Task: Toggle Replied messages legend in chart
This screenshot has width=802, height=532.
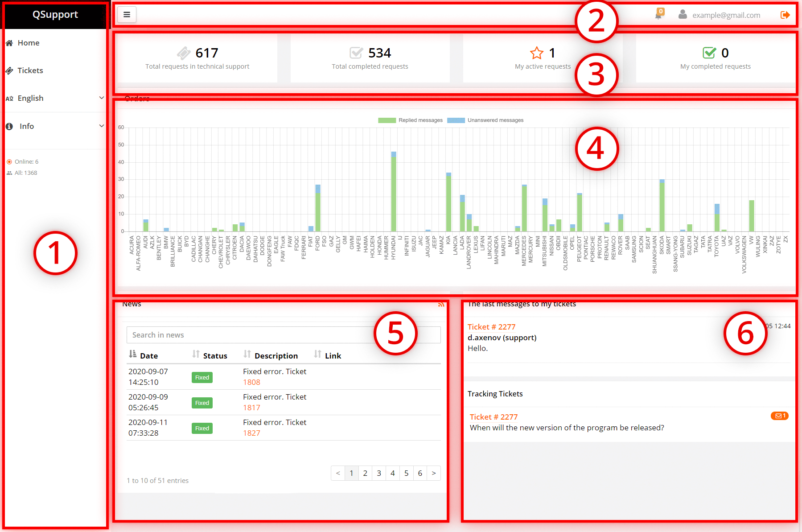Action: [410, 120]
